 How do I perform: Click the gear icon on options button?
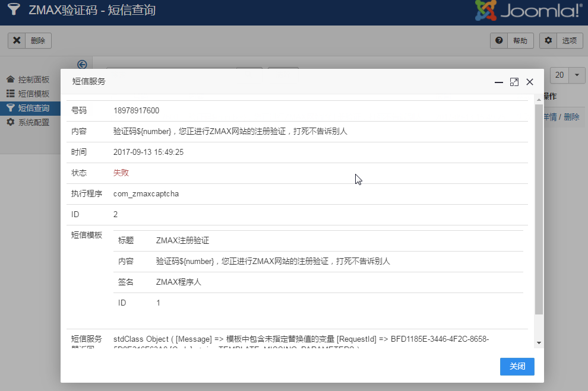548,40
